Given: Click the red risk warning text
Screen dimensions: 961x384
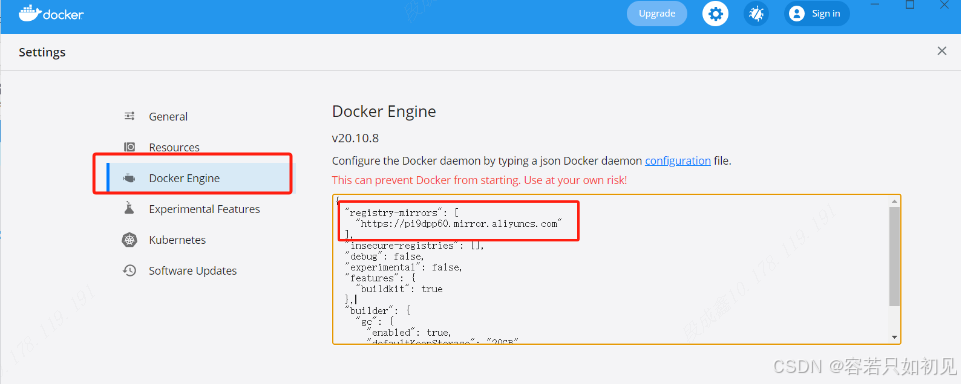Looking at the screenshot, I should (479, 180).
